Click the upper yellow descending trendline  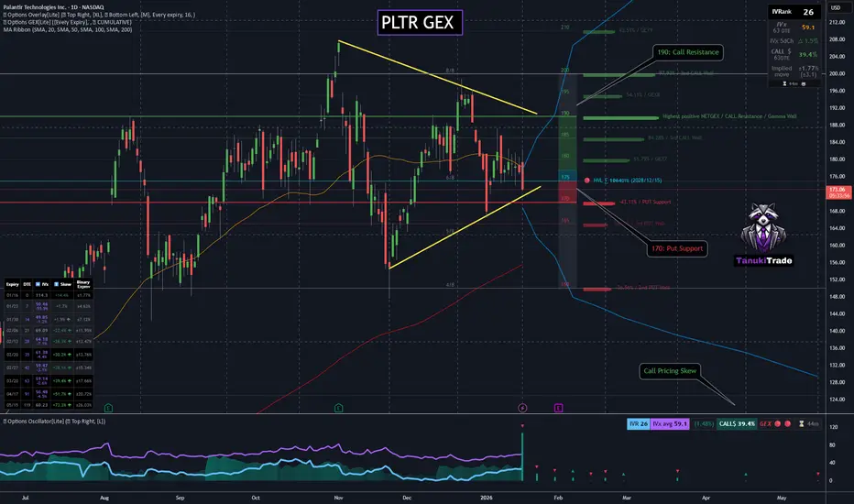click(438, 77)
